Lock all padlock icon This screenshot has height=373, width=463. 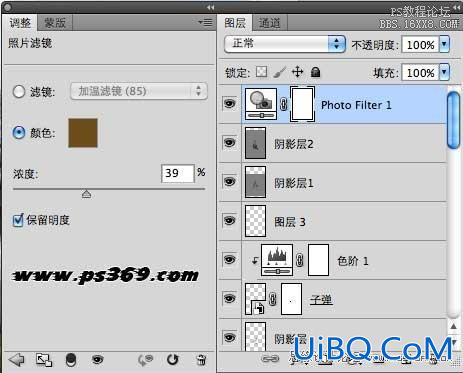315,72
